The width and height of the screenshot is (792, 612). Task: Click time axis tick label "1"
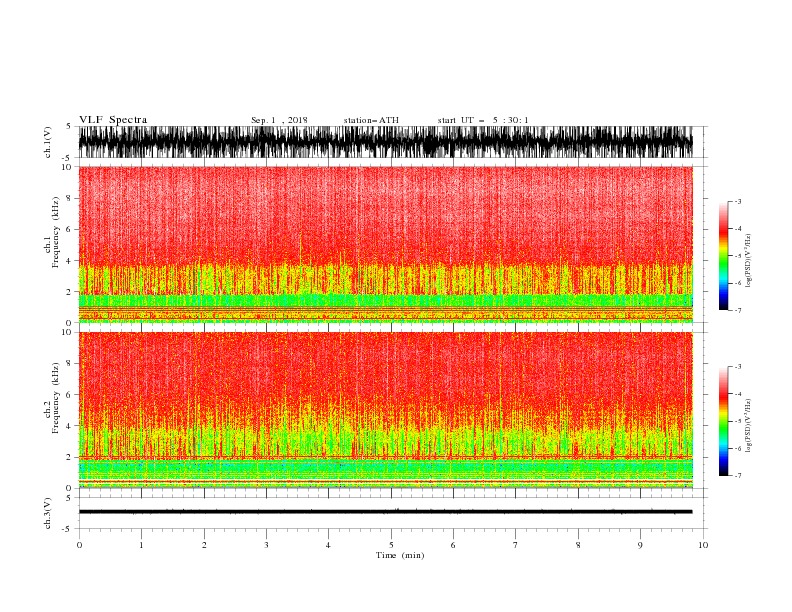pos(141,545)
